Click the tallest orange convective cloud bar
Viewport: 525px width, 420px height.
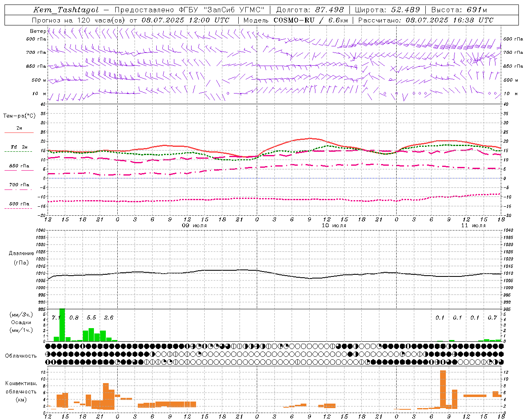pyautogui.click(x=443, y=390)
